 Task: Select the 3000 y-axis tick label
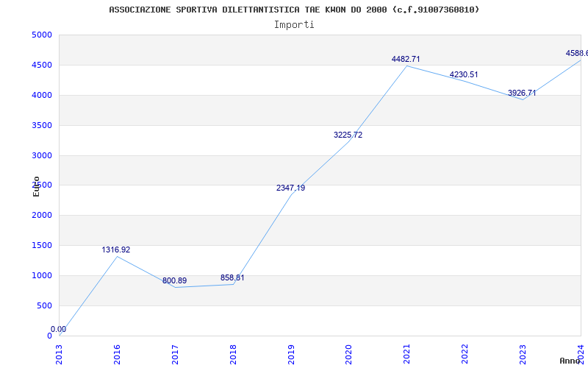point(42,155)
